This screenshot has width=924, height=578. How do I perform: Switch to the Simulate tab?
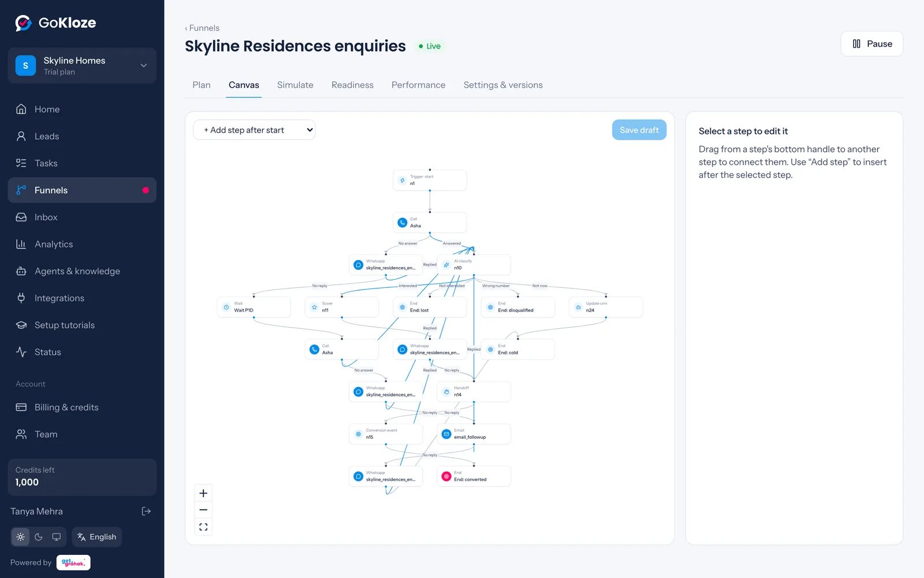click(295, 85)
